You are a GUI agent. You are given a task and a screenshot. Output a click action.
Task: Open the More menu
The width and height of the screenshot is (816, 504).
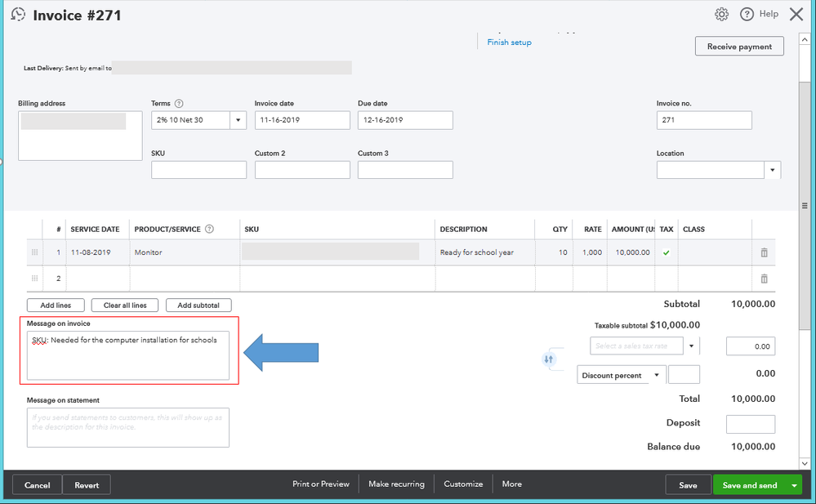512,484
